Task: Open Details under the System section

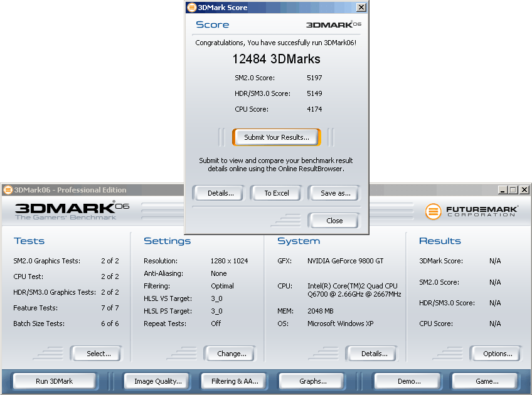Action: [374, 354]
